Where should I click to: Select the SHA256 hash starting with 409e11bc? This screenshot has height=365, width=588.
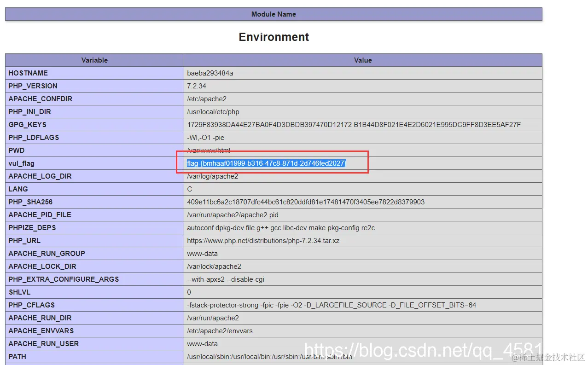pyautogui.click(x=306, y=202)
